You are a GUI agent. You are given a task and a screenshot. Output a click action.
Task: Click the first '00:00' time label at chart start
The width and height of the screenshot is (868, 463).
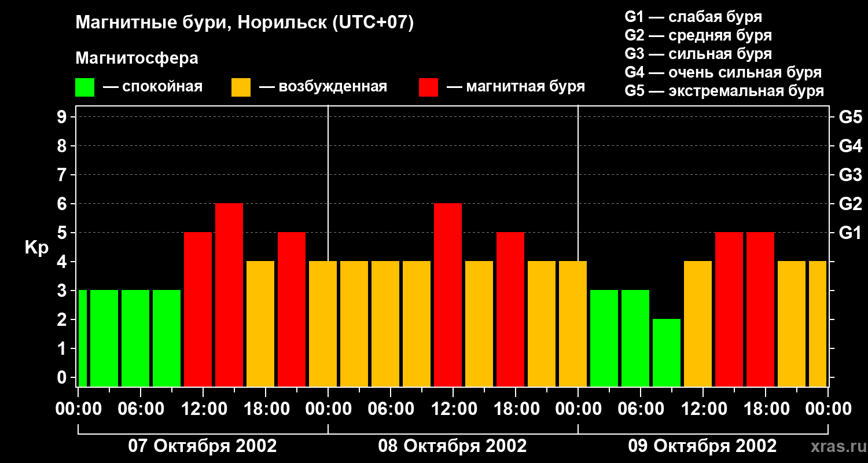click(x=78, y=409)
